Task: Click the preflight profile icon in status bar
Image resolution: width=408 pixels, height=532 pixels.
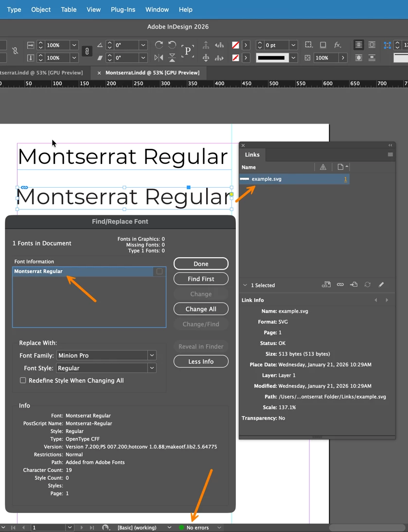Action: [x=106, y=528]
